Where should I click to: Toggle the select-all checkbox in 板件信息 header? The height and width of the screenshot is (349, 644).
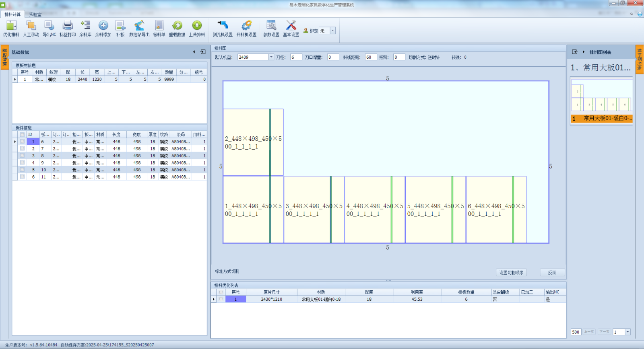(23, 135)
